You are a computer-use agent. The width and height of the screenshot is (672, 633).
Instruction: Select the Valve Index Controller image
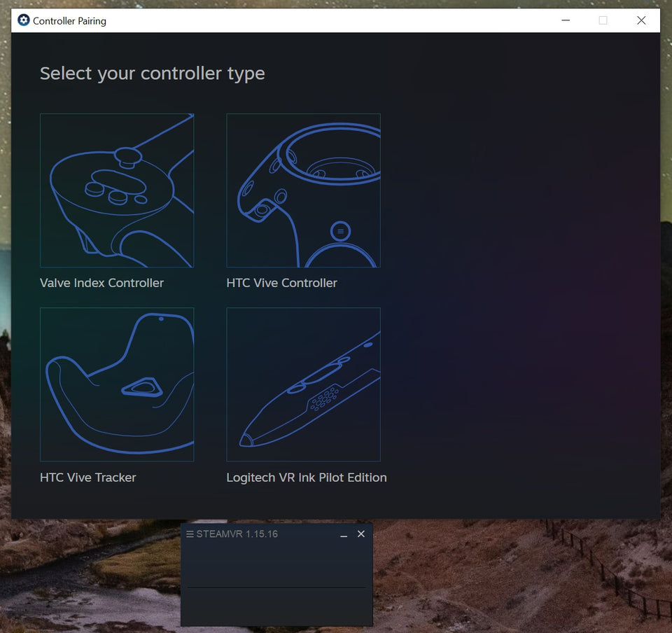click(x=117, y=190)
